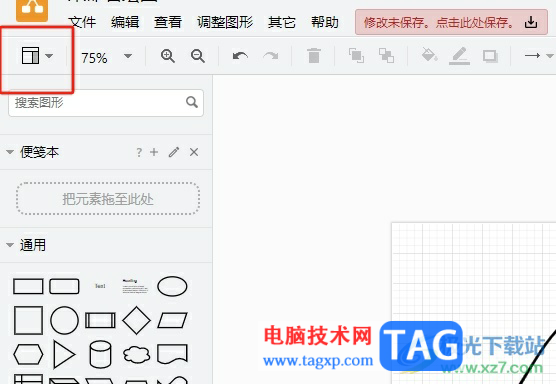Viewport: 556px width, 384px height.
Task: Select the cloud shape
Action: [137, 355]
